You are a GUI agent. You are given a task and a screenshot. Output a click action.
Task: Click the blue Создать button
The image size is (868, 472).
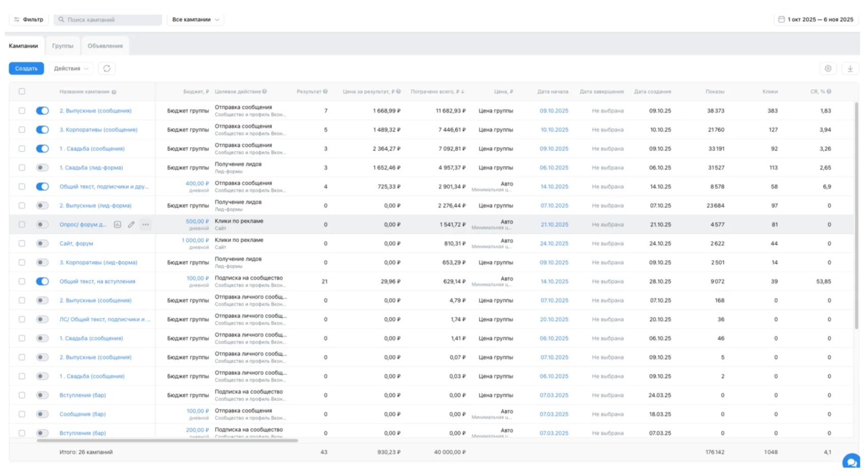(26, 69)
